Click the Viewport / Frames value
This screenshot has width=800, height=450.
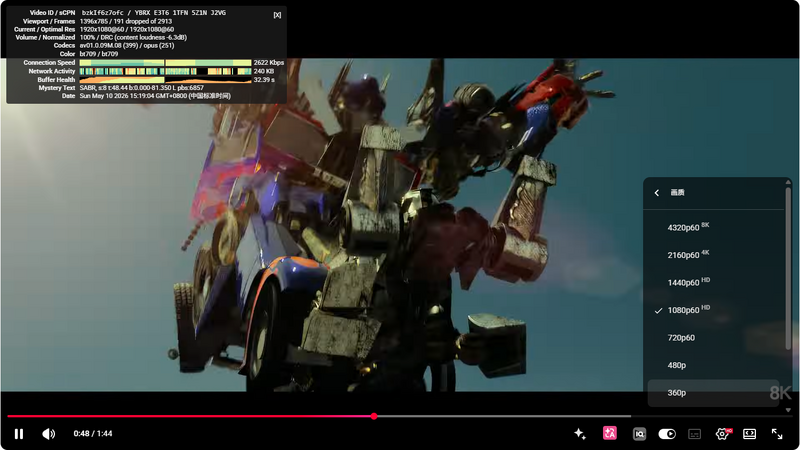tap(126, 21)
